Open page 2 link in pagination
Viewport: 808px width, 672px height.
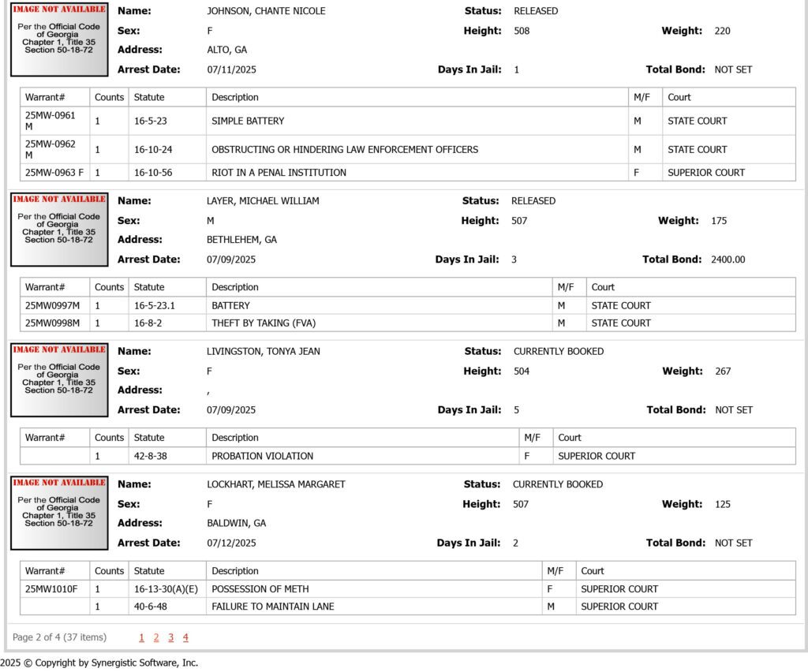tap(156, 637)
